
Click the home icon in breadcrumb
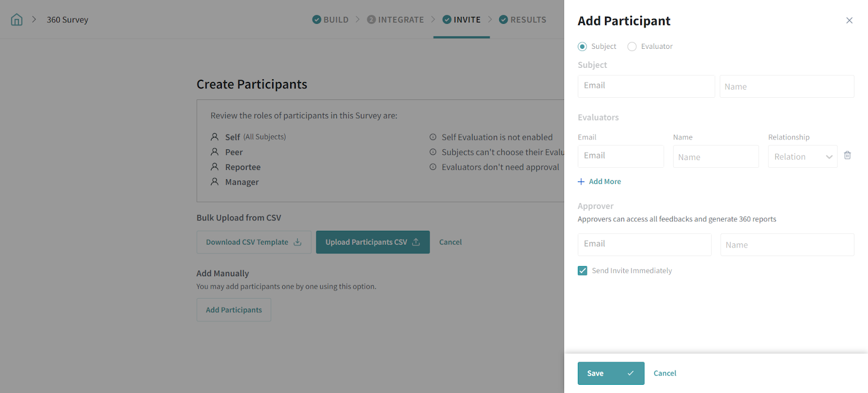[17, 20]
